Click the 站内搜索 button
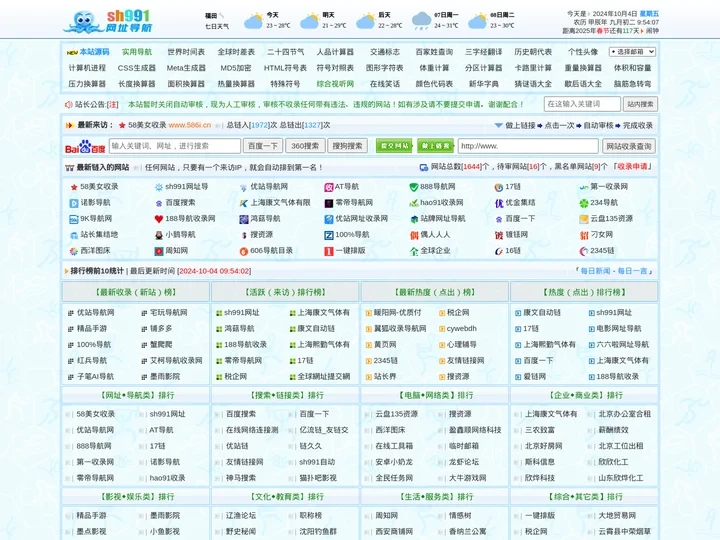 [x=641, y=104]
